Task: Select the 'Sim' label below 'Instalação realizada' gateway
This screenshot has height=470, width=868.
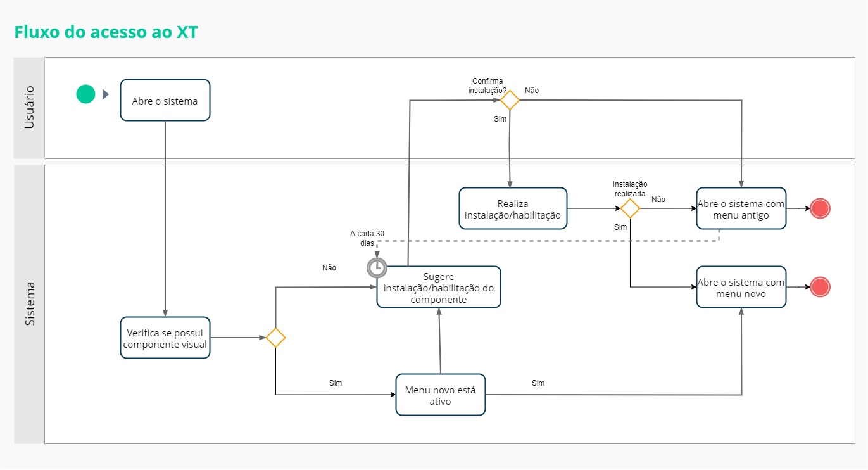Action: 620,227
